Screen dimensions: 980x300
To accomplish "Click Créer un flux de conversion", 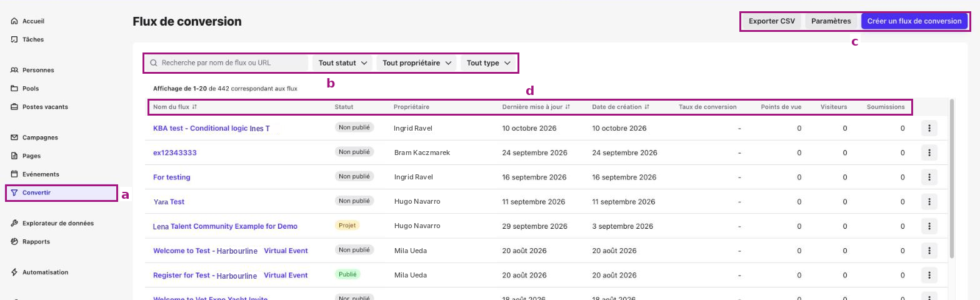I will coord(914,21).
